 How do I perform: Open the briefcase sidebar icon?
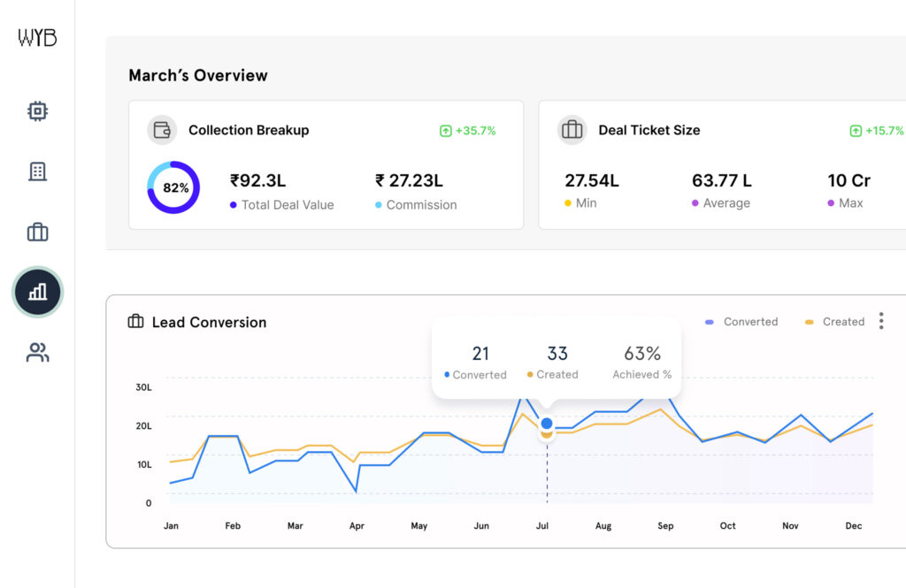click(37, 233)
